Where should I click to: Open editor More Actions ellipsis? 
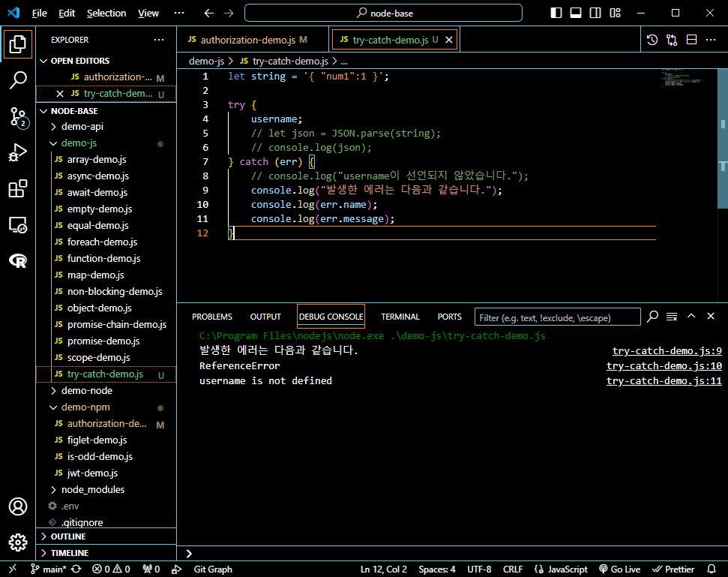coord(711,40)
